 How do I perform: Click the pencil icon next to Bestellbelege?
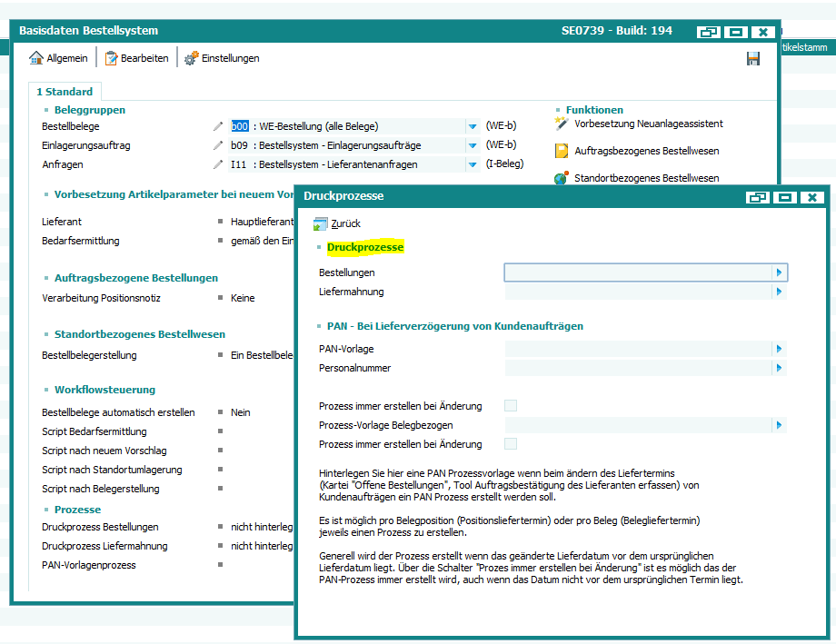click(217, 126)
